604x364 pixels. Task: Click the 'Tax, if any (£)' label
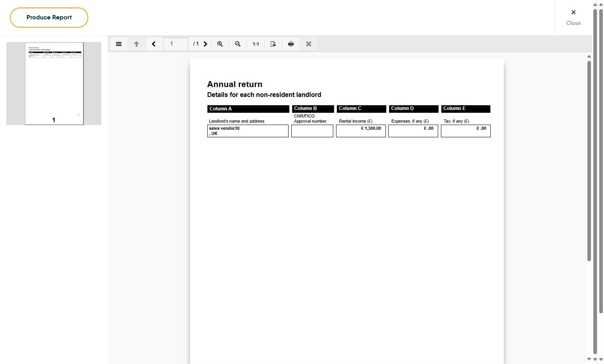point(456,121)
